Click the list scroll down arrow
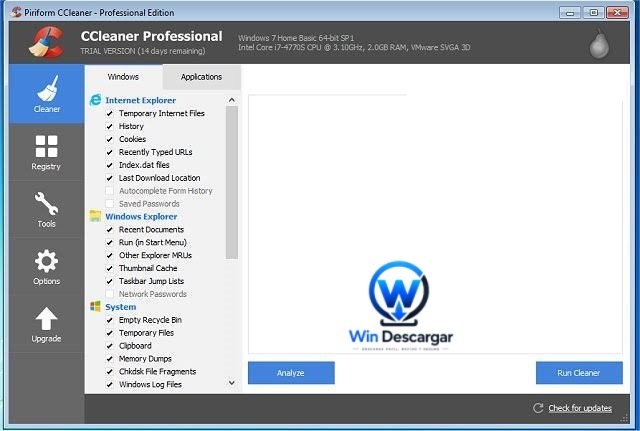This screenshot has width=640, height=431. 232,383
